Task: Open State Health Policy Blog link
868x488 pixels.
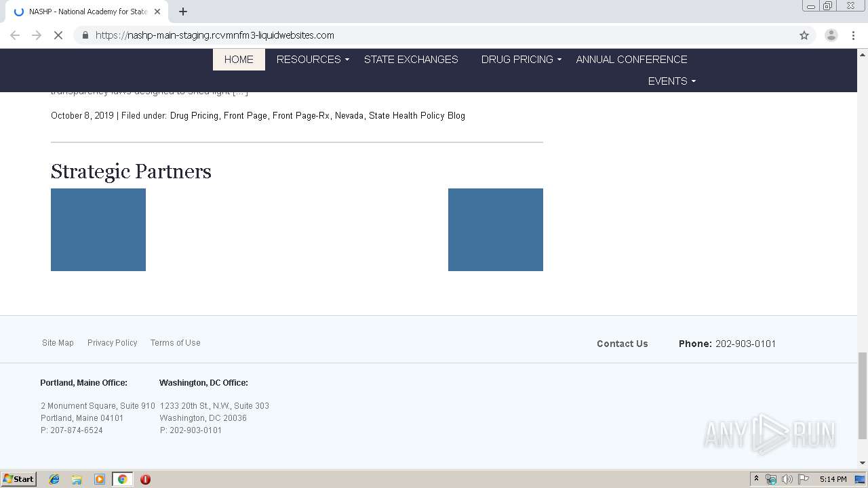Action: tap(417, 116)
